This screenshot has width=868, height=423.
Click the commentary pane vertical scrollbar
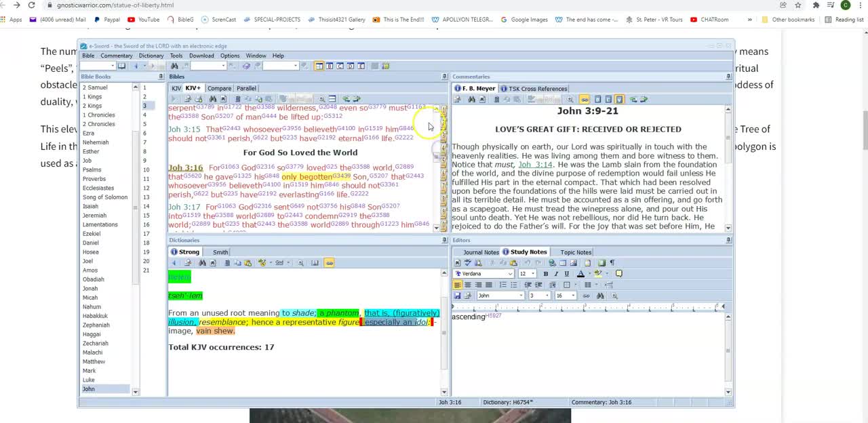pyautogui.click(x=728, y=168)
